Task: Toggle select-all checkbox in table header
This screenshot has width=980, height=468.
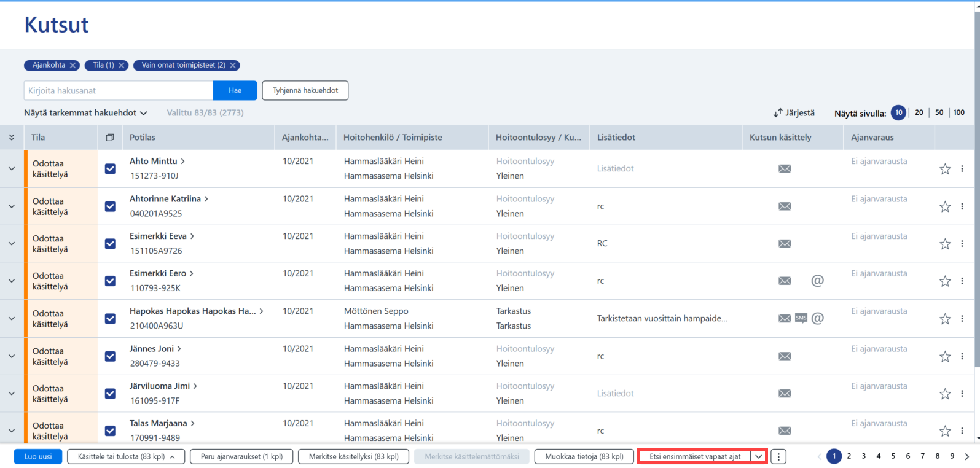Action: point(110,138)
